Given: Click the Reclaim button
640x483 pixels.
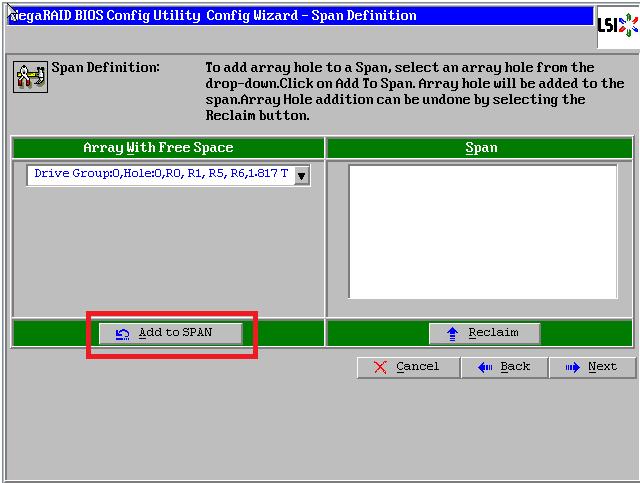Looking at the screenshot, I should pos(484,333).
